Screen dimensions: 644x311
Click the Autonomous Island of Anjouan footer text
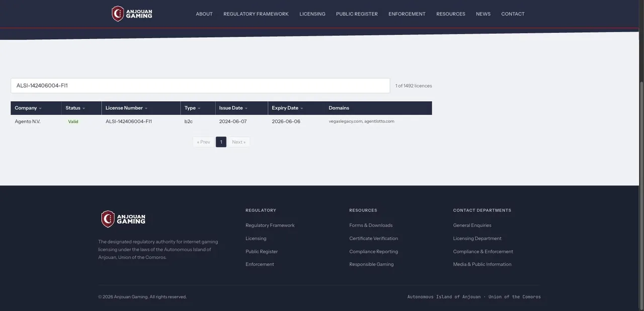[474, 297]
